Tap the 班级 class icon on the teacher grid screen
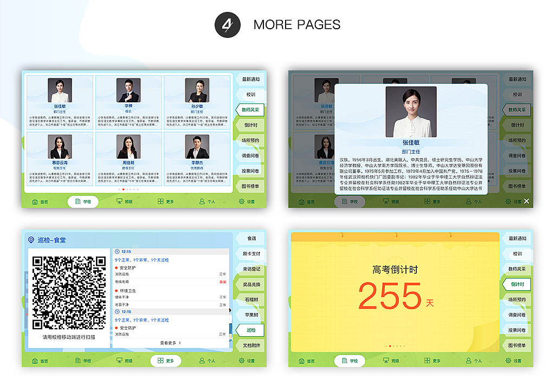 tap(119, 201)
